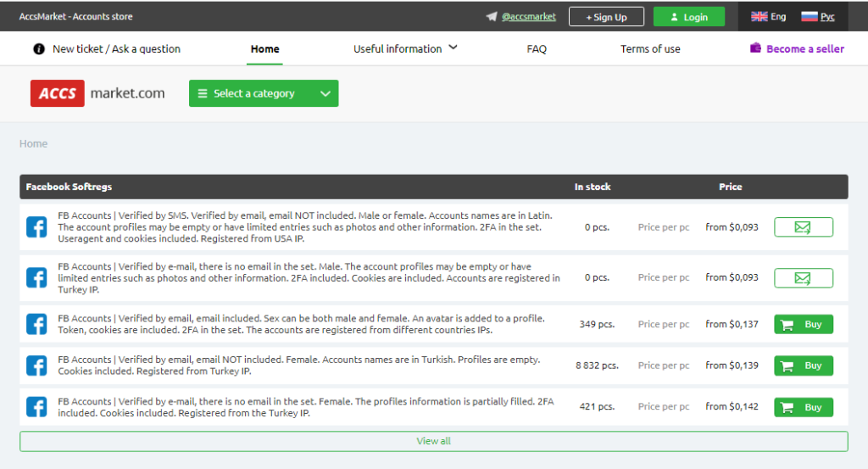Click the purple wallet icon
Screen dimensions: 868x469
[x=755, y=47]
